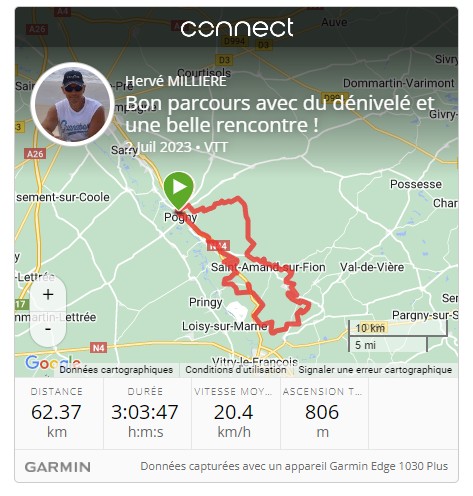This screenshot has height=496, width=473.
Task: Open the Garmin Connect logo
Action: pos(237,27)
